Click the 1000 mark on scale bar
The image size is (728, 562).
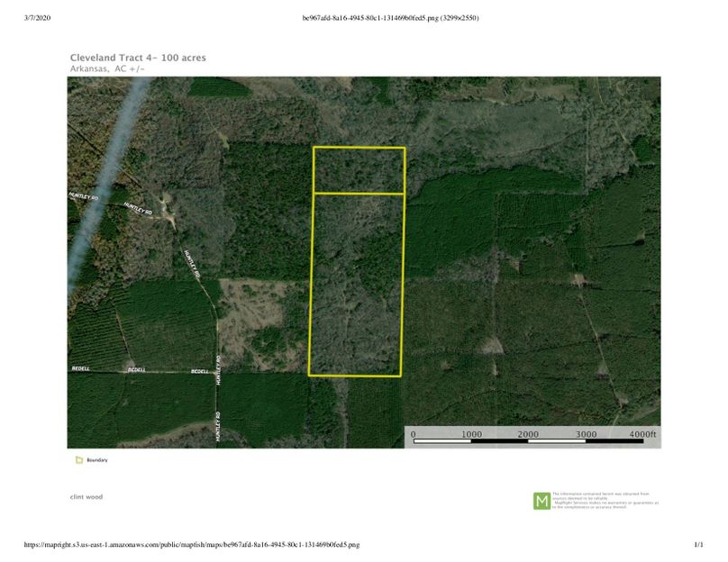471,434
